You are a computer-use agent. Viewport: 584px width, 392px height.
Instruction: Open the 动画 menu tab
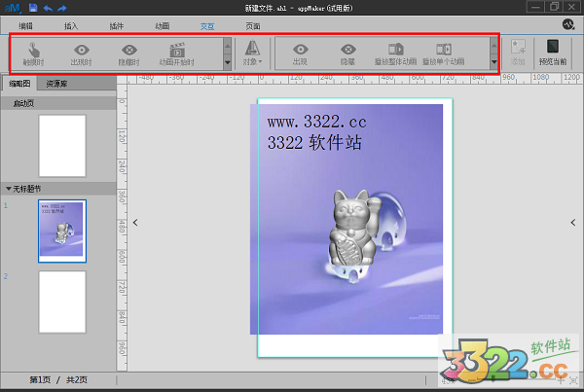pyautogui.click(x=163, y=23)
